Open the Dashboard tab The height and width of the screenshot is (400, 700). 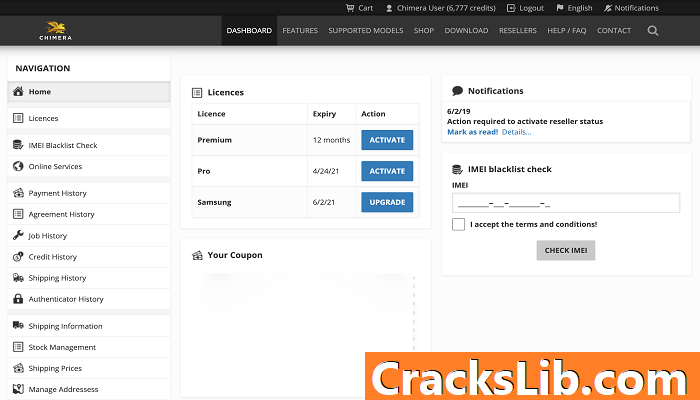coord(249,30)
